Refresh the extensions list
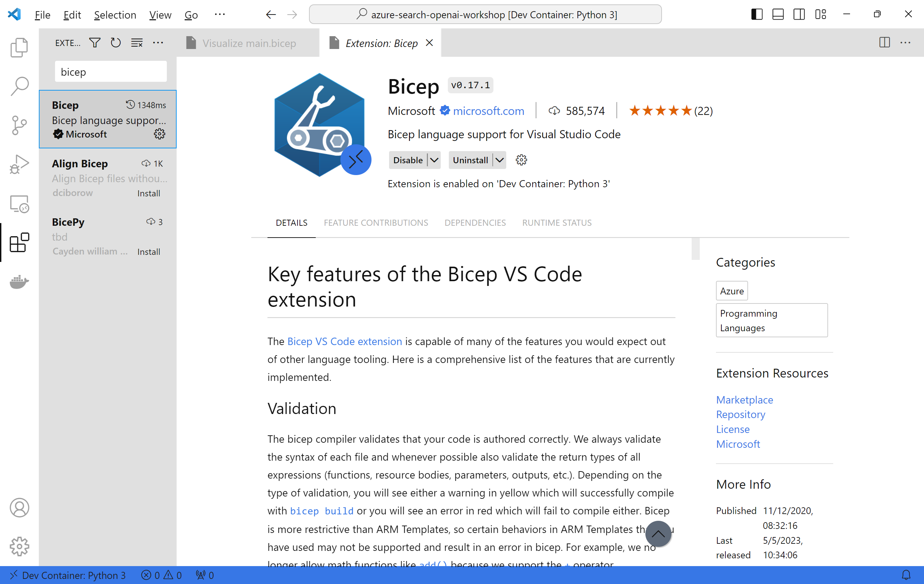This screenshot has height=584, width=924. [115, 43]
